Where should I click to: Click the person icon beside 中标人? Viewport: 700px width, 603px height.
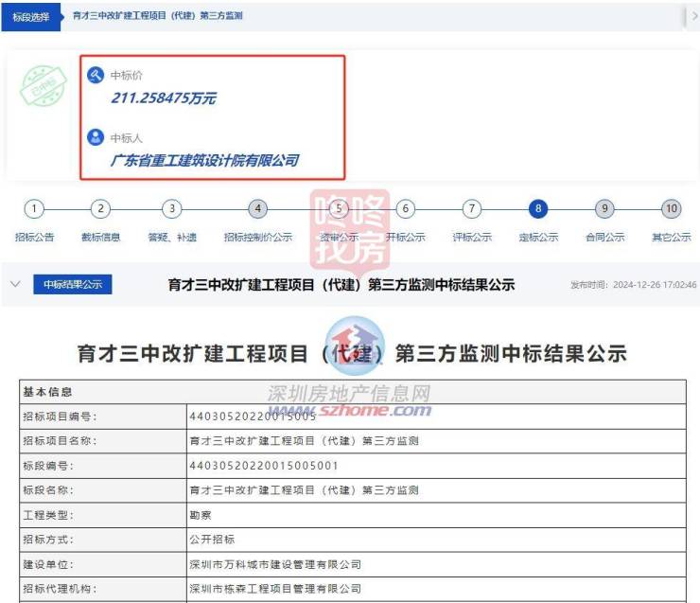(x=96, y=137)
